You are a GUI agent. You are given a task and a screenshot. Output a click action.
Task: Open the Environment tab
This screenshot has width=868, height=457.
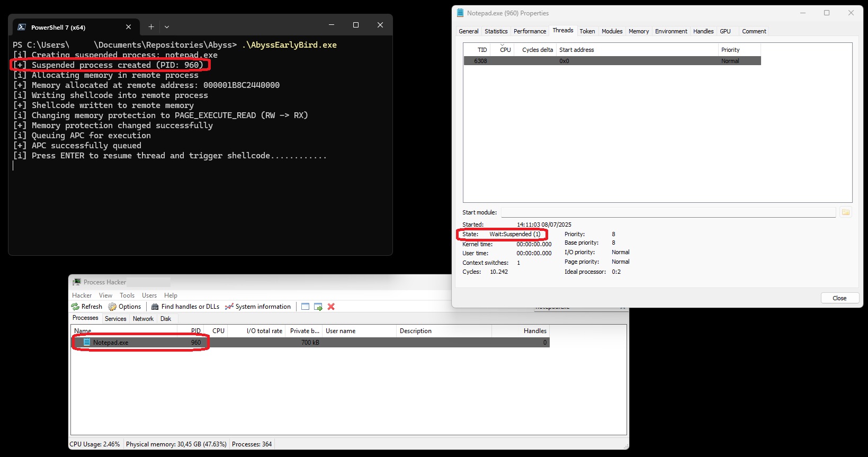click(671, 31)
